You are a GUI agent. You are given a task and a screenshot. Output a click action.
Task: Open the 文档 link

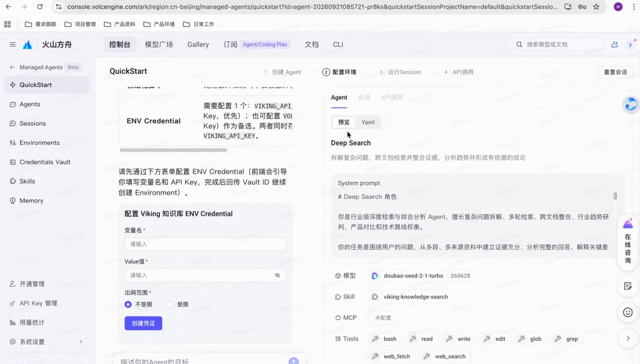[x=311, y=44]
